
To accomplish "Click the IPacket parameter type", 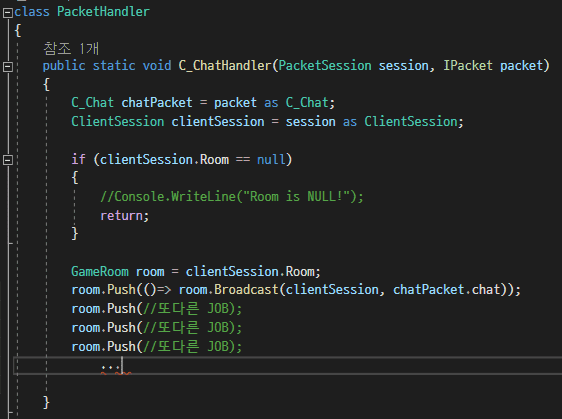I will pos(468,66).
